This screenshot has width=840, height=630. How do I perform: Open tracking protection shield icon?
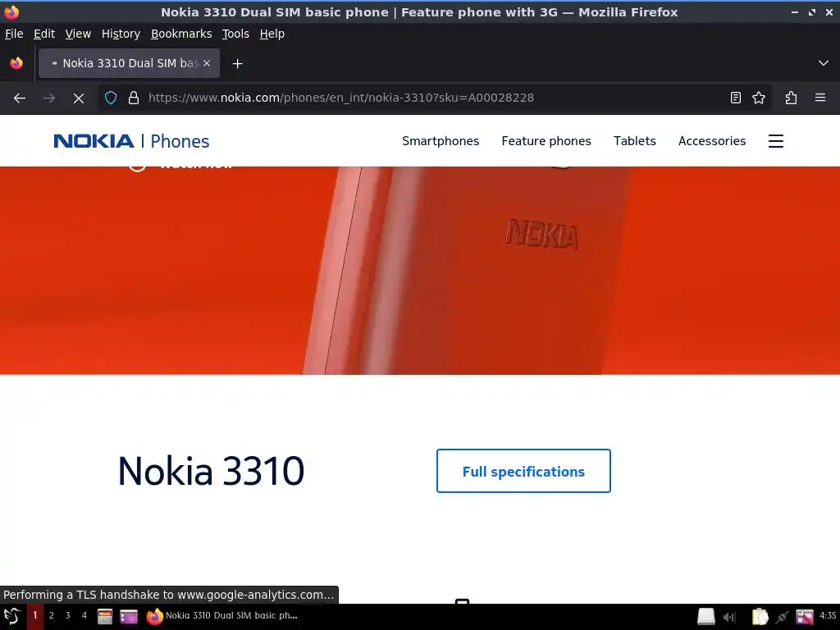click(111, 98)
